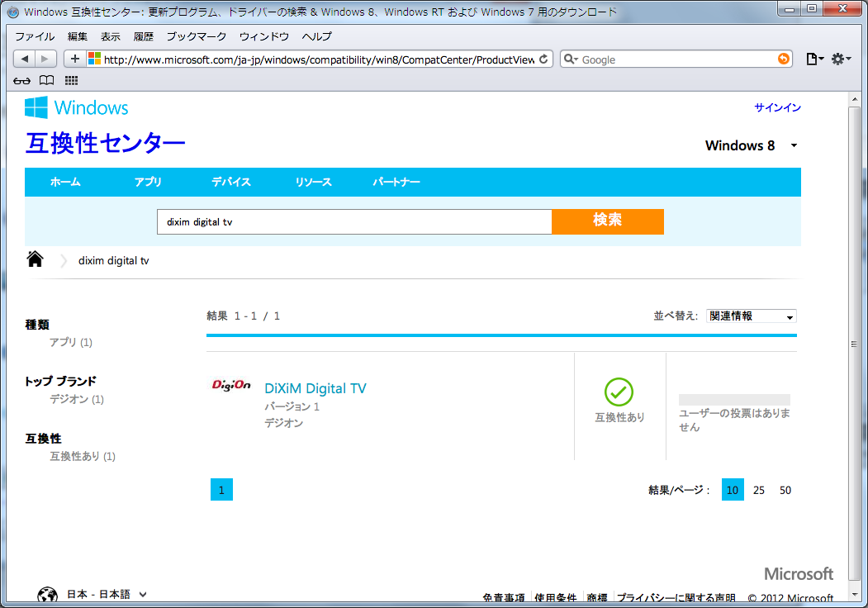This screenshot has width=868, height=608.
Task: Filter by デジオン (1) brand
Action: point(77,399)
